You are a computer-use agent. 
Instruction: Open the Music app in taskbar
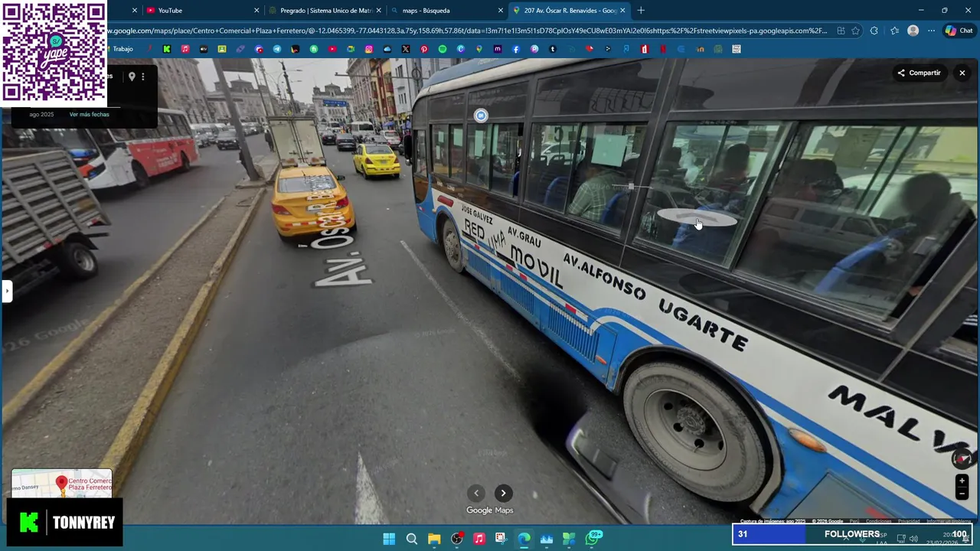(479, 539)
